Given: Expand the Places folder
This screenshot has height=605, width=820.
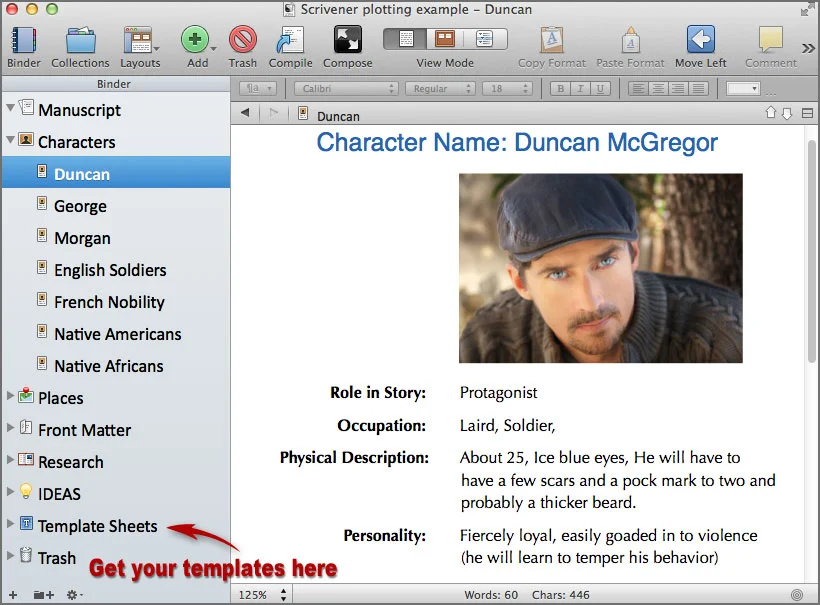Looking at the screenshot, I should coord(10,396).
